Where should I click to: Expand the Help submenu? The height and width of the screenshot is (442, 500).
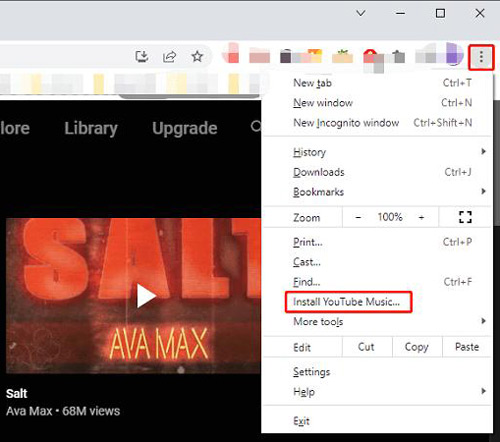[378, 391]
